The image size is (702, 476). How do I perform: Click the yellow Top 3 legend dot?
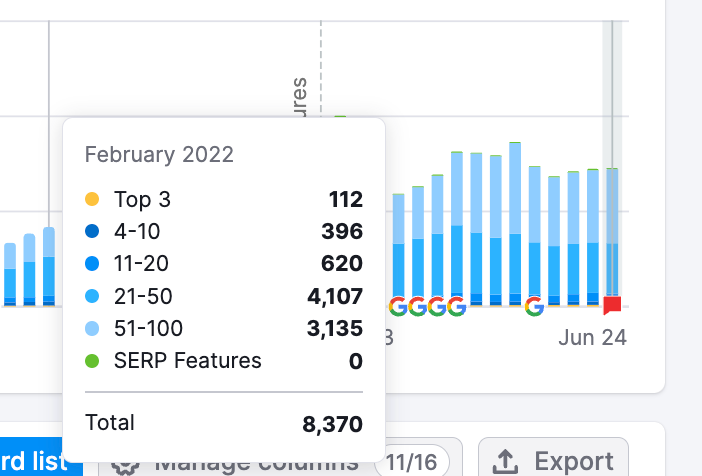(93, 200)
